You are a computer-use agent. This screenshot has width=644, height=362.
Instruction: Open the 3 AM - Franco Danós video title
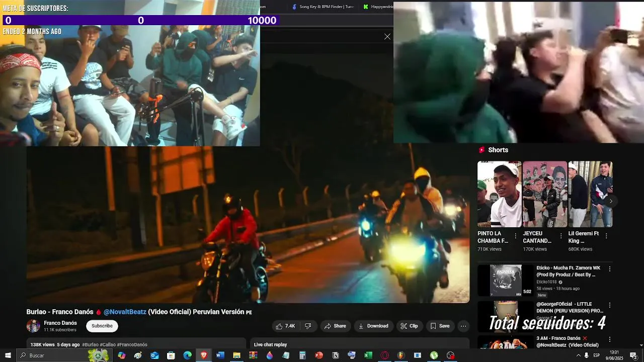pyautogui.click(x=568, y=342)
